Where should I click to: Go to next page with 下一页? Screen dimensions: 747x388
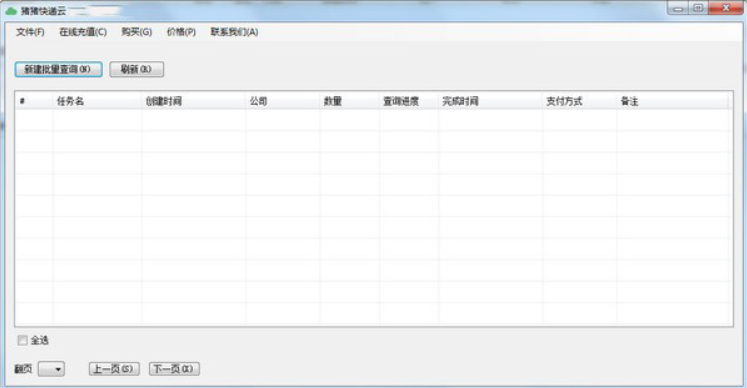tap(174, 369)
